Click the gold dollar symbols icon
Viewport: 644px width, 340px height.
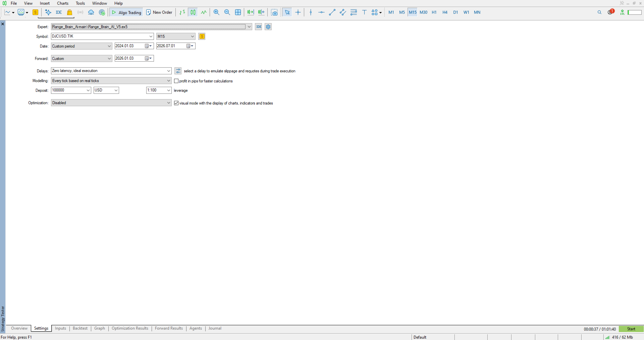[35, 12]
